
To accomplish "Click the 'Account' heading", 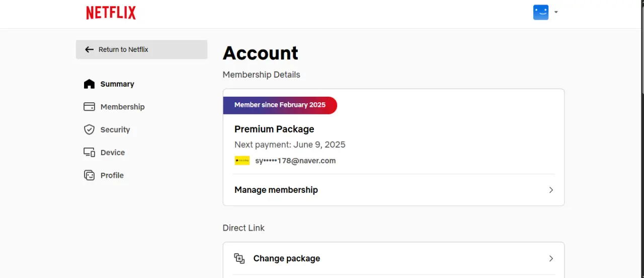I will 261,53.
